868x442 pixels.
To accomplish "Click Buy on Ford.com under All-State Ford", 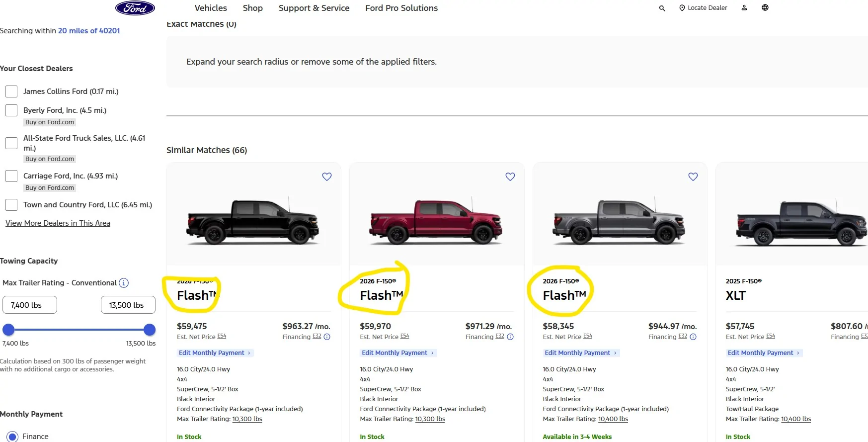I will coord(50,159).
